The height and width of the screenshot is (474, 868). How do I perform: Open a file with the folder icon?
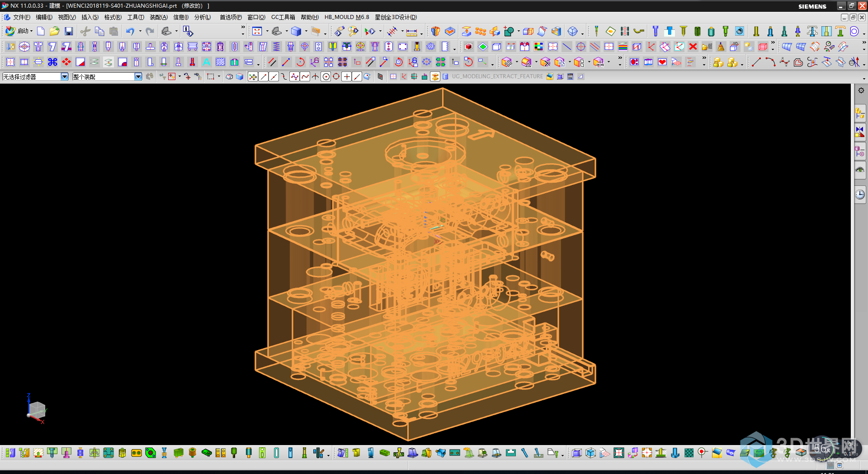[x=55, y=31]
